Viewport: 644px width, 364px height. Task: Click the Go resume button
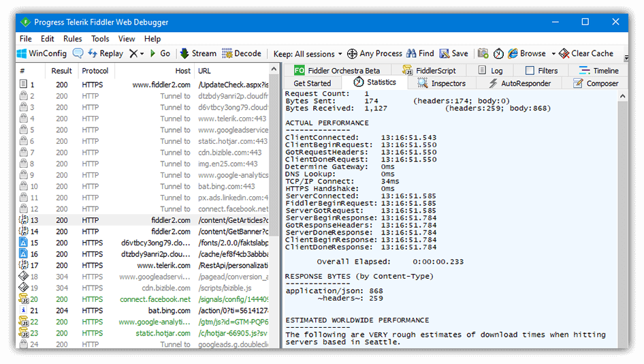click(159, 53)
